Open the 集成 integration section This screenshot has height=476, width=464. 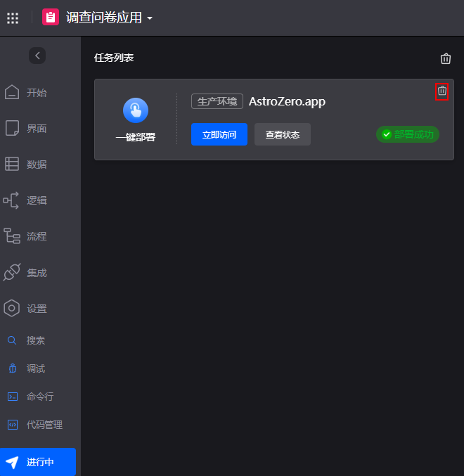click(x=26, y=273)
